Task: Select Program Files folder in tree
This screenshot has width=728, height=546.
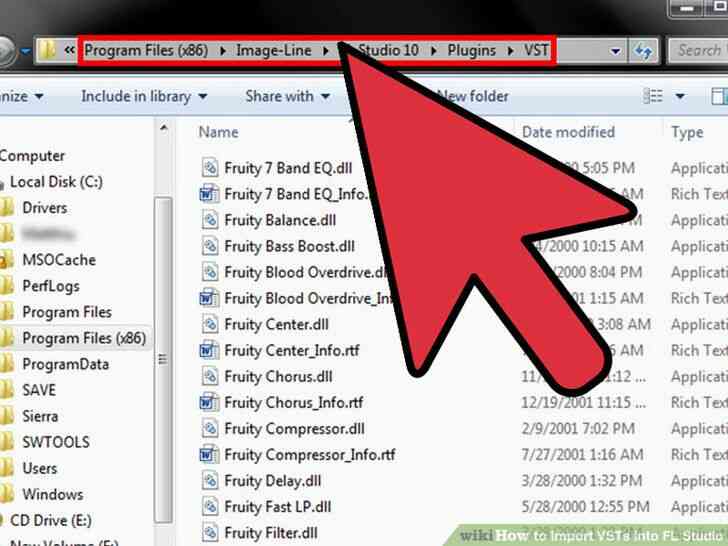Action: [67, 312]
